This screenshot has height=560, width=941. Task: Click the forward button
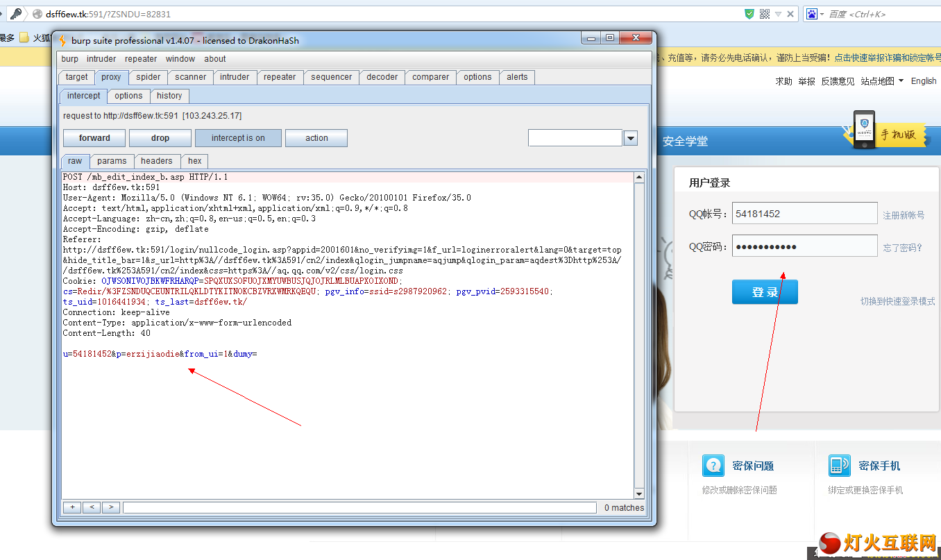[x=94, y=138]
